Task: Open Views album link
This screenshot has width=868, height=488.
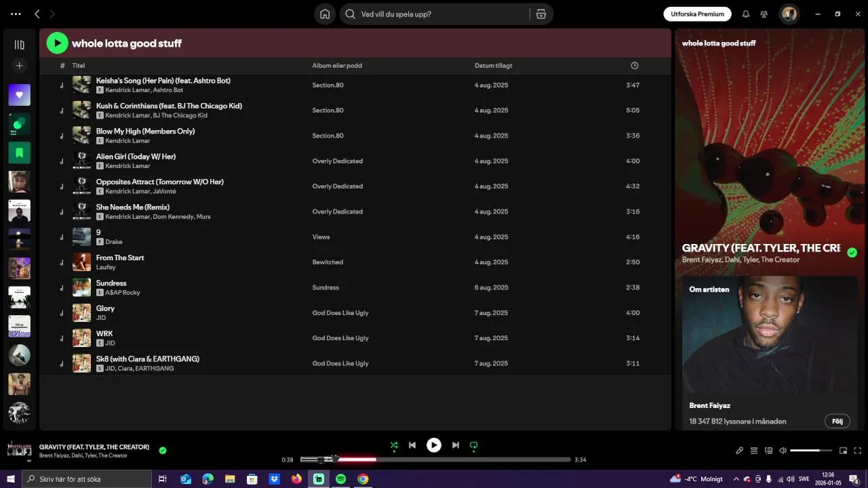Action: (x=321, y=237)
